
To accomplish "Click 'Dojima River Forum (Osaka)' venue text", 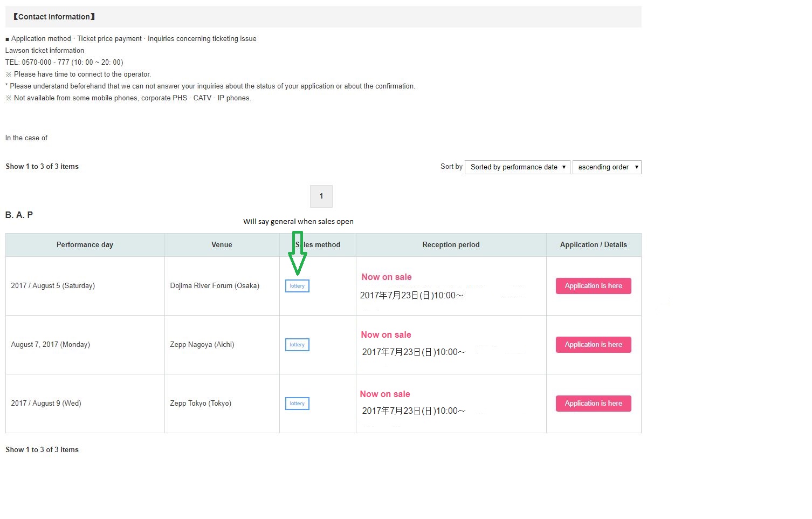I will 215,286.
